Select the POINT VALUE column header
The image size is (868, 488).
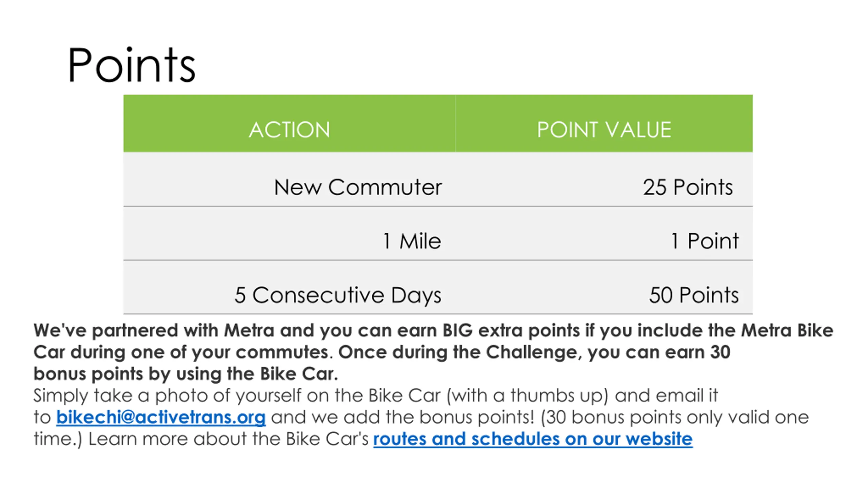point(604,123)
